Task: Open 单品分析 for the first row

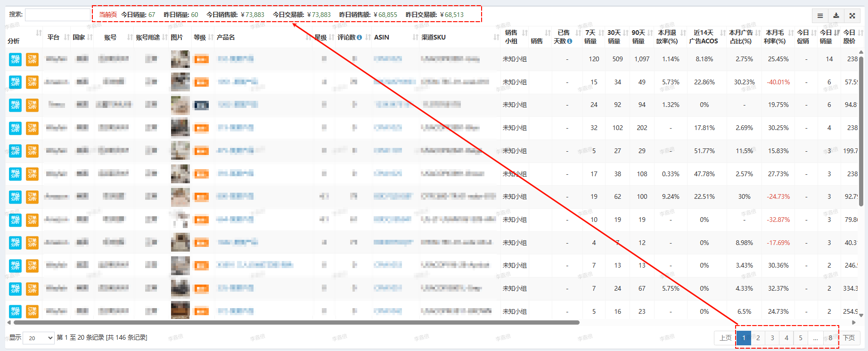Action: pyautogui.click(x=15, y=59)
